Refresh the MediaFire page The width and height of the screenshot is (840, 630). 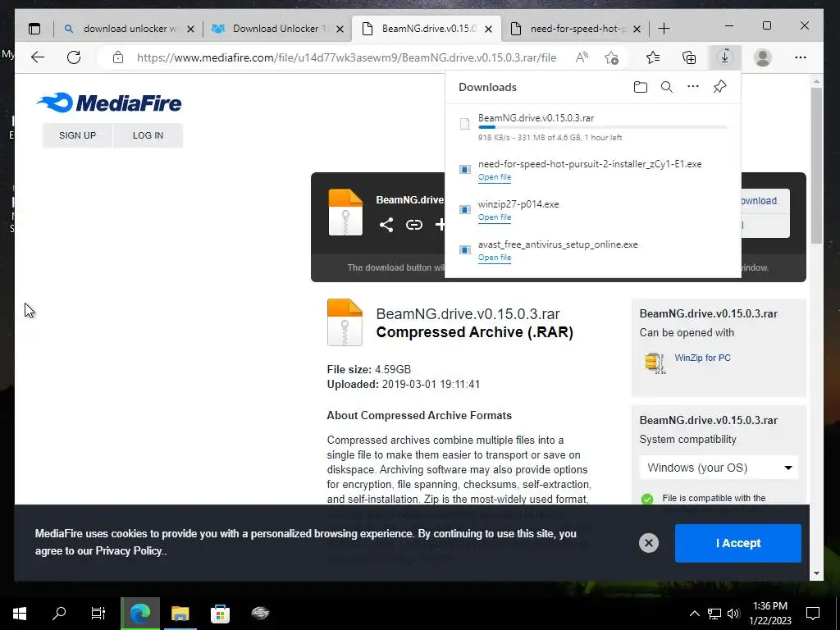(74, 57)
